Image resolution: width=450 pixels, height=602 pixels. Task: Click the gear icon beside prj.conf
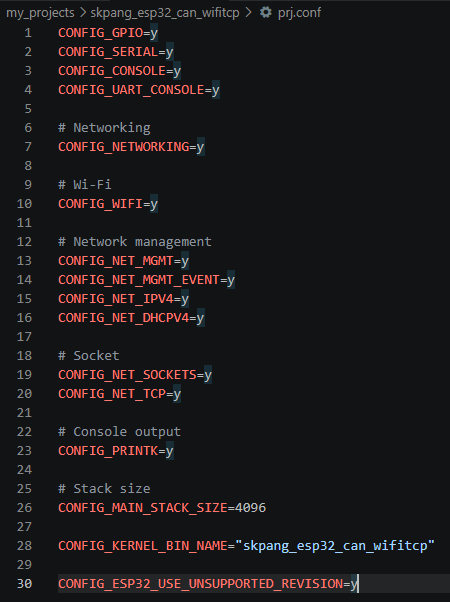[x=265, y=12]
